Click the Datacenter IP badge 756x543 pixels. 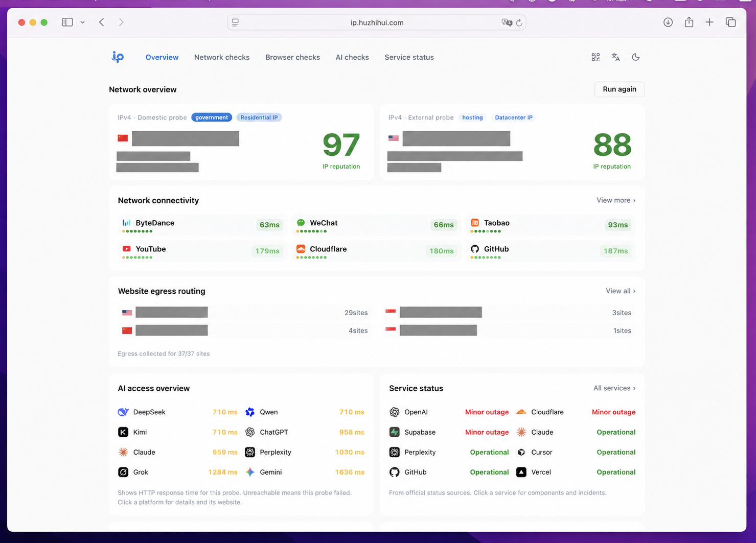click(514, 117)
